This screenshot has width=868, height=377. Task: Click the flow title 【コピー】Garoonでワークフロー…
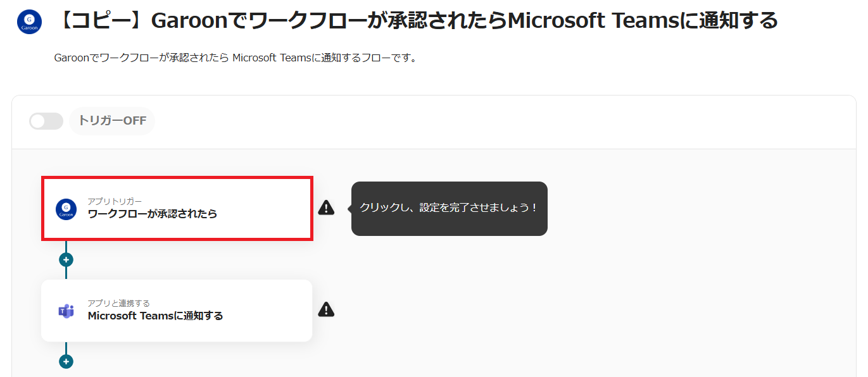point(416,21)
